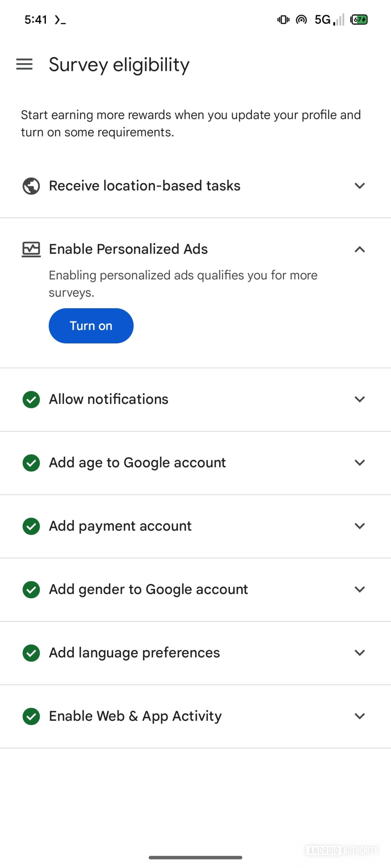This screenshot has width=391, height=868.
Task: Click the globe icon for location-based tasks
Action: 31,186
